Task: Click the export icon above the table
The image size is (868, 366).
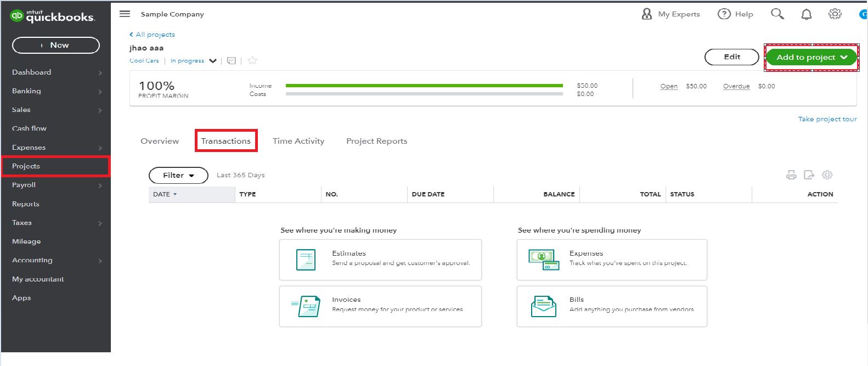Action: [809, 175]
